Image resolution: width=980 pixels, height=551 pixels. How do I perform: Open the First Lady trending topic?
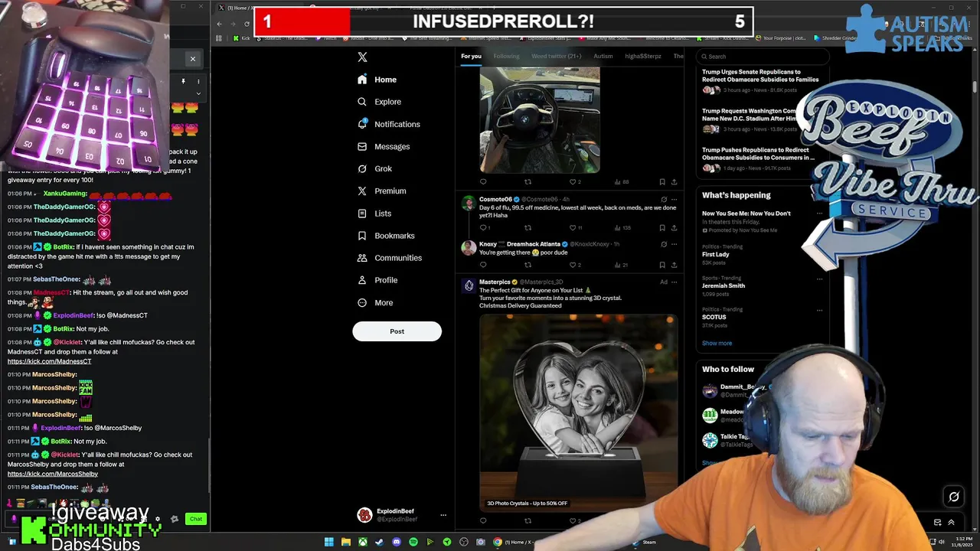pos(716,254)
